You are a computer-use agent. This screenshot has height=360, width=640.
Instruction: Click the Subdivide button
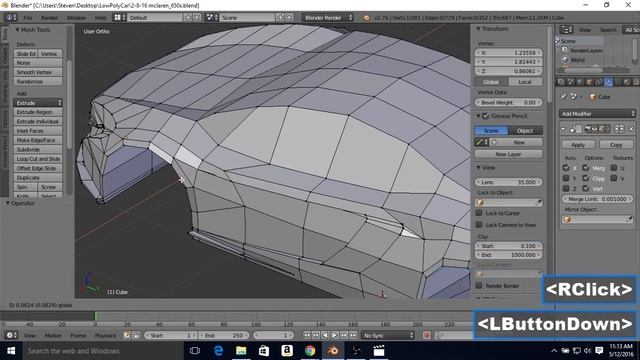point(38,149)
